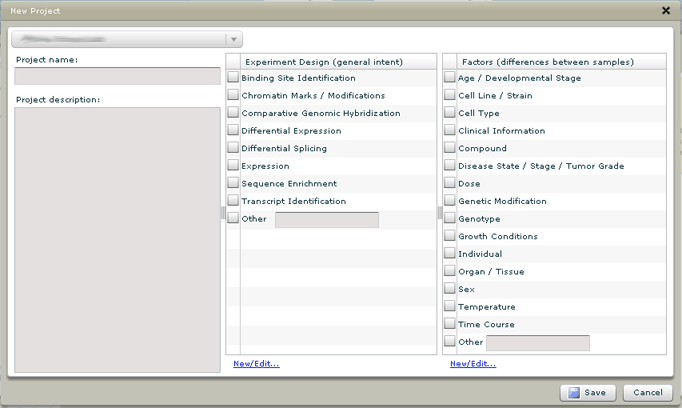Click the 'Sequence Enrichment' row text
This screenshot has height=408, width=682.
pyautogui.click(x=289, y=184)
